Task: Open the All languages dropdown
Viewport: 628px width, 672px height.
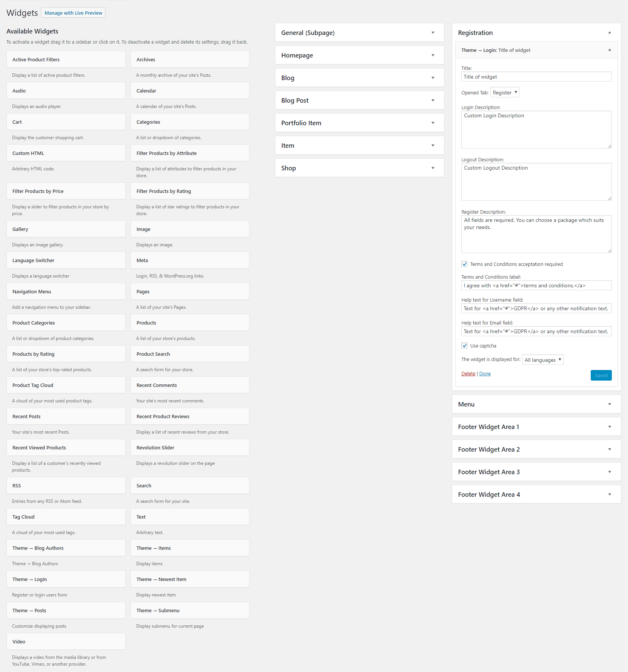Action: (543, 360)
